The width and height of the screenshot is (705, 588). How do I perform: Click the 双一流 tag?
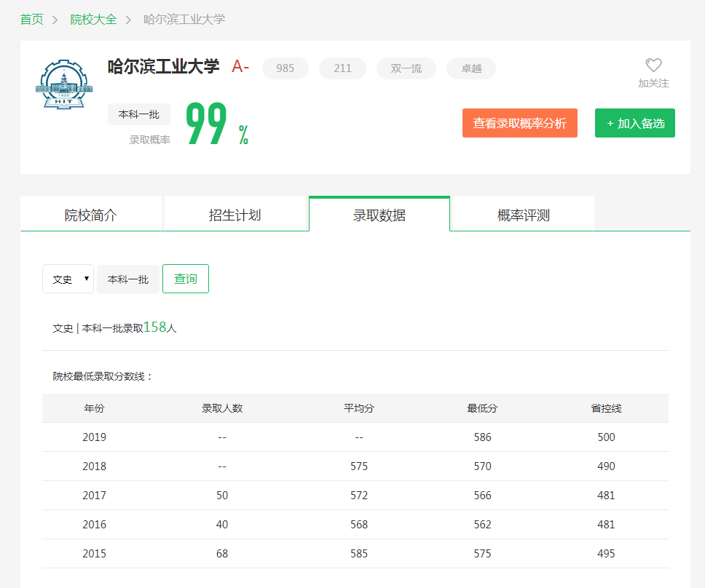(x=406, y=68)
